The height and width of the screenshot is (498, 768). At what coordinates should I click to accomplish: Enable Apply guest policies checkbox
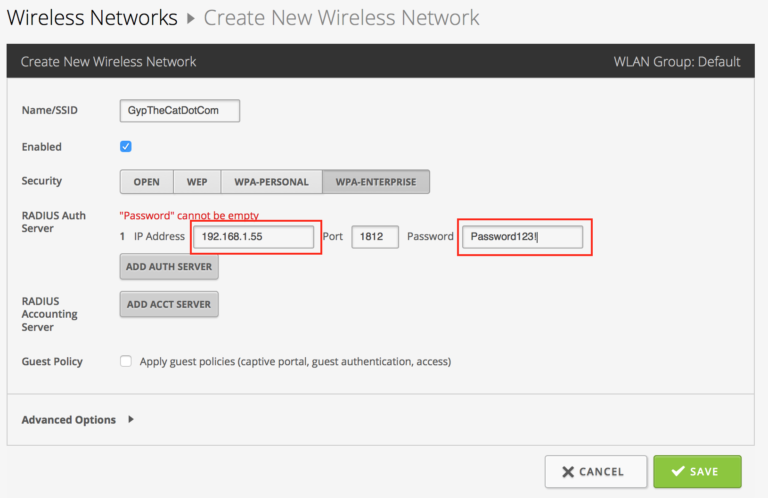[126, 361]
